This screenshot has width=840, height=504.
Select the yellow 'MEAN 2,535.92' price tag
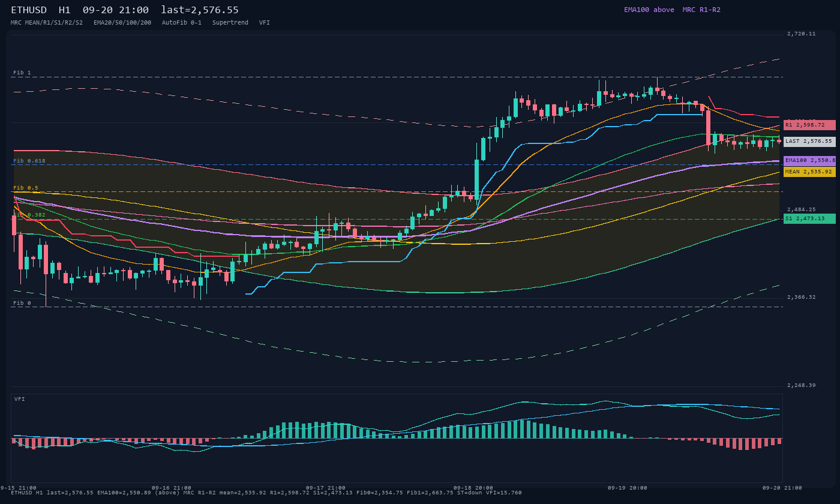tap(809, 172)
